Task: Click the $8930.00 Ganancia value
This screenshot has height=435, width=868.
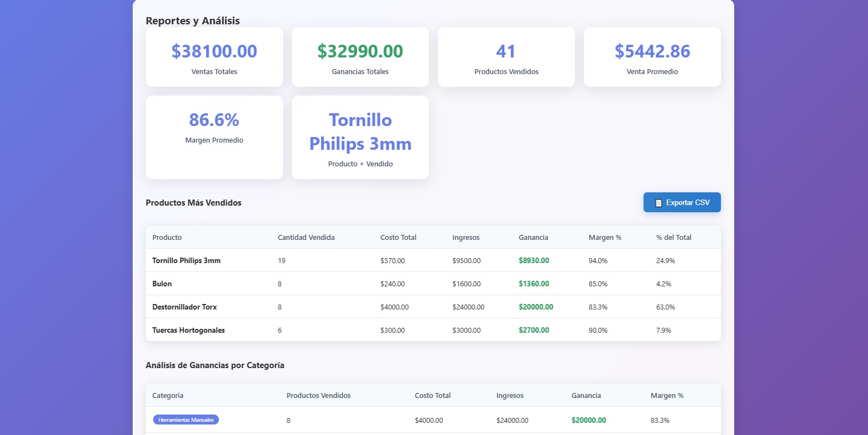Action: [534, 260]
